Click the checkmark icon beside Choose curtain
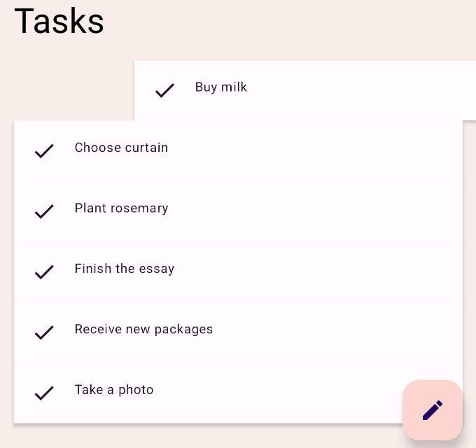 [x=44, y=150]
